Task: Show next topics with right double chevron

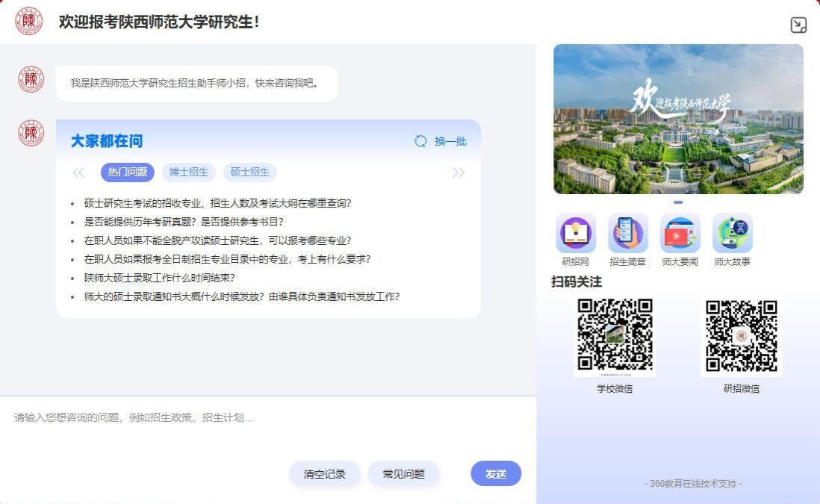Action: pyautogui.click(x=459, y=172)
